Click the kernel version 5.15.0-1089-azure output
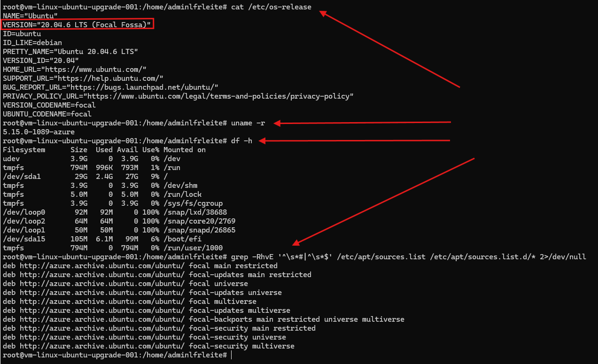The width and height of the screenshot is (598, 364). 39,132
